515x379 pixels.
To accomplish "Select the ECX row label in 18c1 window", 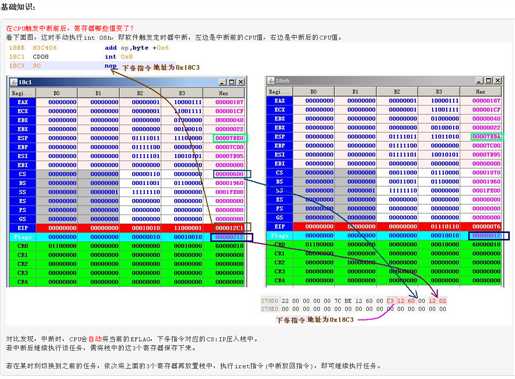I will 23,111.
